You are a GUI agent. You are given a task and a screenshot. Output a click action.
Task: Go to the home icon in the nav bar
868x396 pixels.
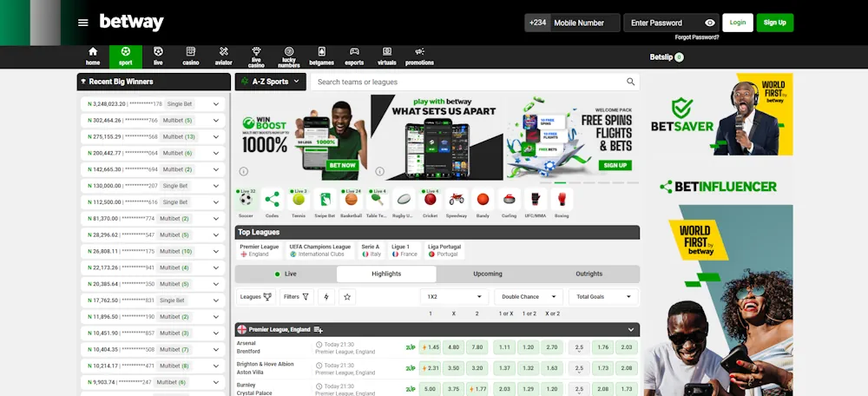pyautogui.click(x=93, y=51)
